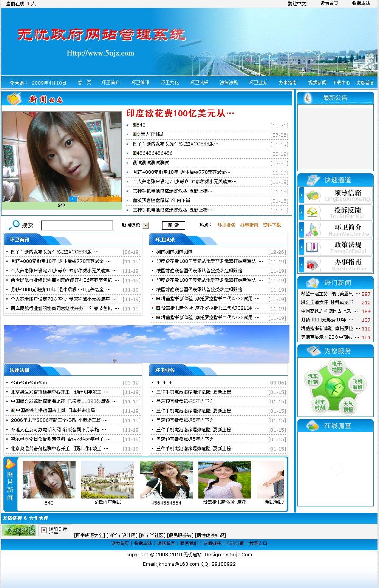379x588 pixels.
Task: Click the 繁體中文 language link
Action: [297, 3]
